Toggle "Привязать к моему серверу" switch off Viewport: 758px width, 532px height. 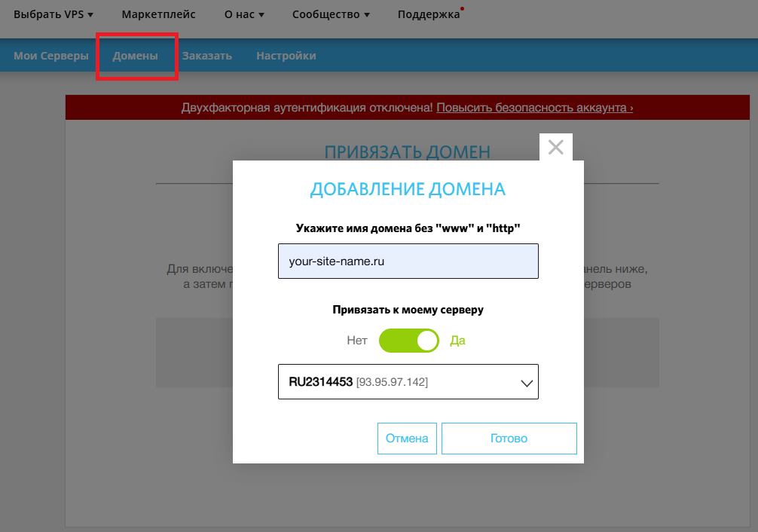(x=408, y=341)
